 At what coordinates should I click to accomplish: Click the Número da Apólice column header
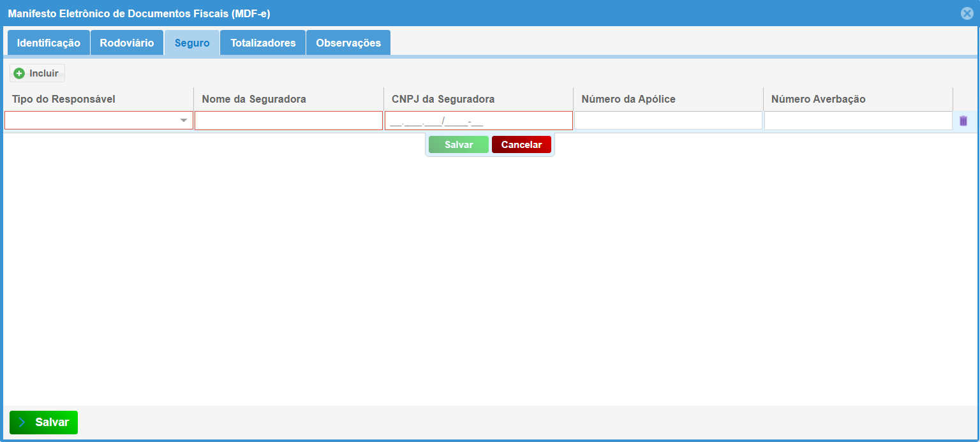click(628, 99)
